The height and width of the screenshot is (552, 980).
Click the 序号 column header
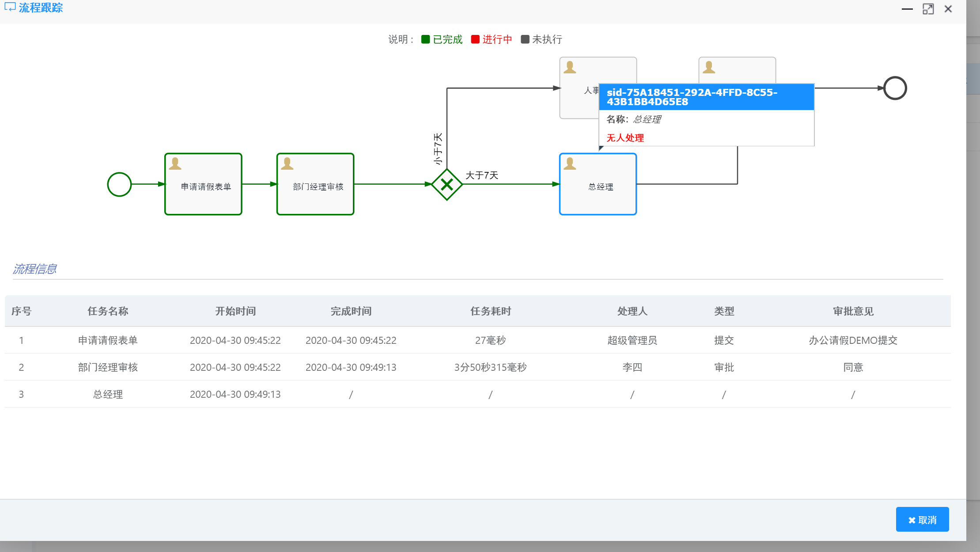tap(21, 311)
